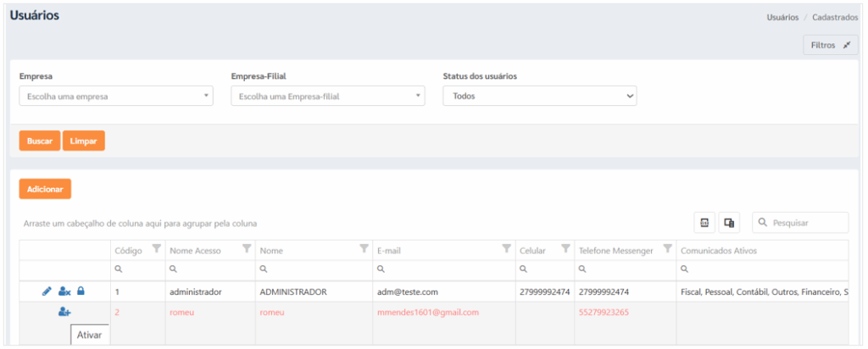Collapse the Filtros panel
Viewport: 868px width, 349px height.
[x=831, y=46]
